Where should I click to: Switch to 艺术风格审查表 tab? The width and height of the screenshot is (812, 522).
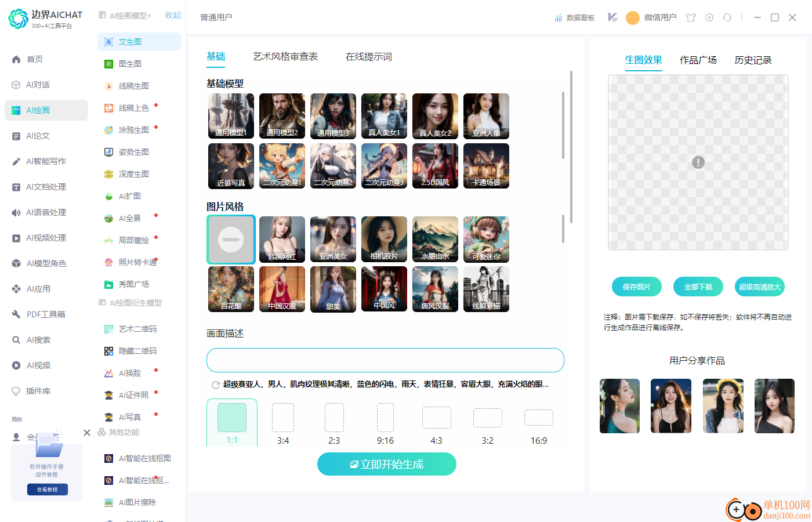285,57
